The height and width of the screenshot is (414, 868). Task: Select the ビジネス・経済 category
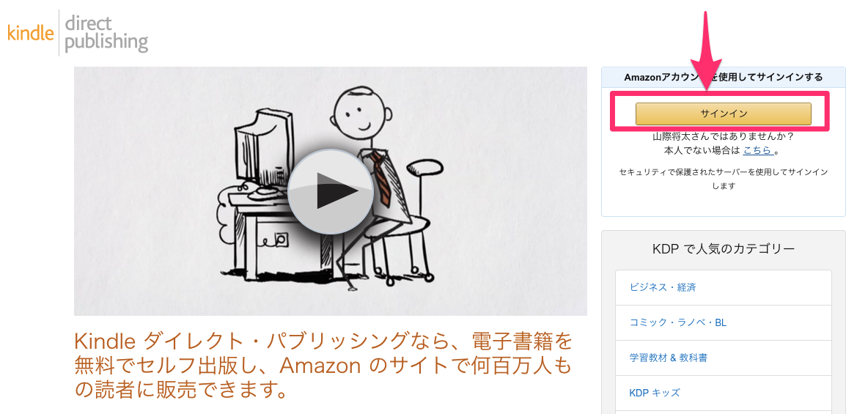point(723,287)
